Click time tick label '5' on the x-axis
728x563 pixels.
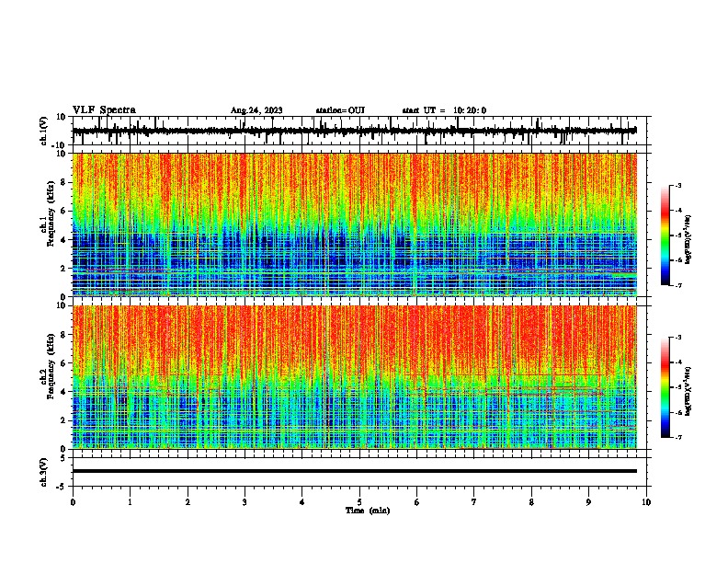tap(359, 502)
